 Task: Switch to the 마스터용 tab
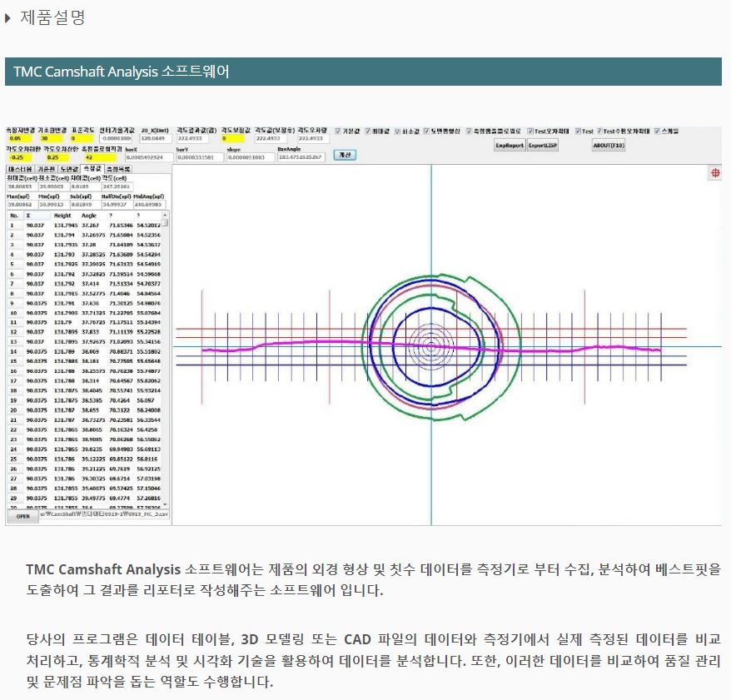[x=20, y=169]
